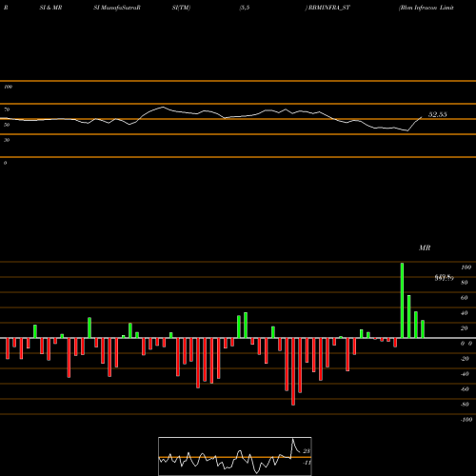476x476 pixels.
Task: Click the tallest green MR histogram bar
Action: pyautogui.click(x=402, y=301)
